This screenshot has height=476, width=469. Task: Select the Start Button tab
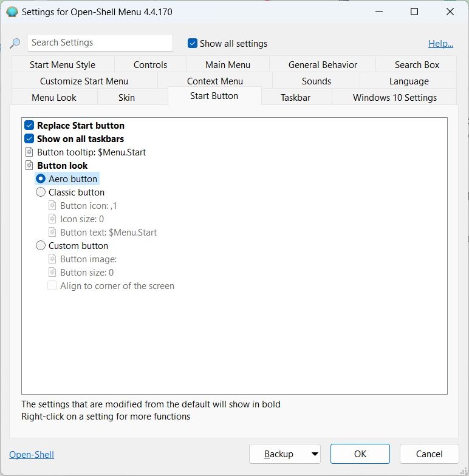[214, 96]
